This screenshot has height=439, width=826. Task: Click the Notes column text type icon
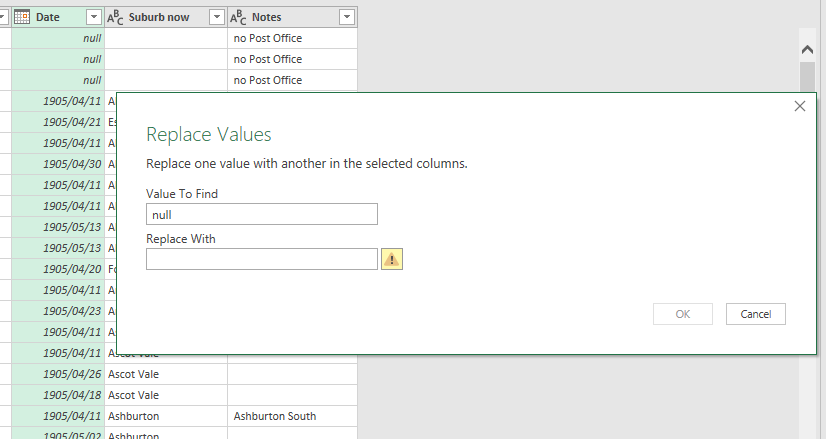coord(238,17)
